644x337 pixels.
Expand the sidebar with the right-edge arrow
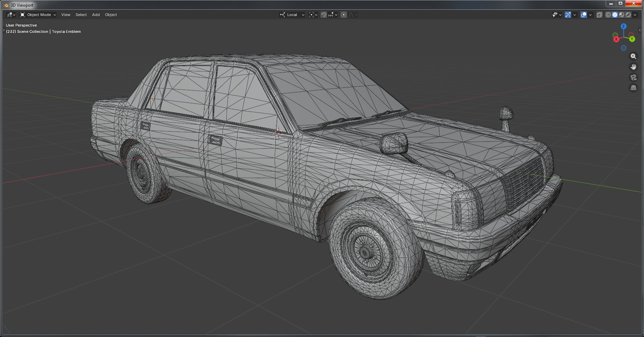coord(640,30)
